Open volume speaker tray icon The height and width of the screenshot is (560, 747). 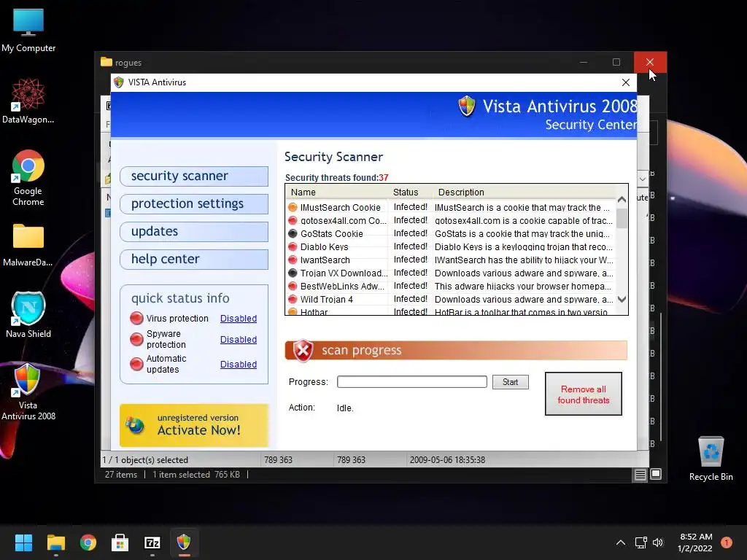pos(658,542)
